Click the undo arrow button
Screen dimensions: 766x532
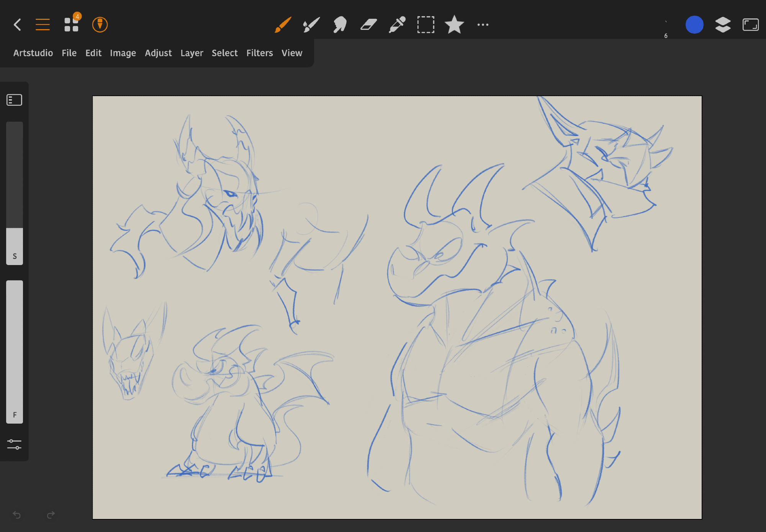[17, 515]
